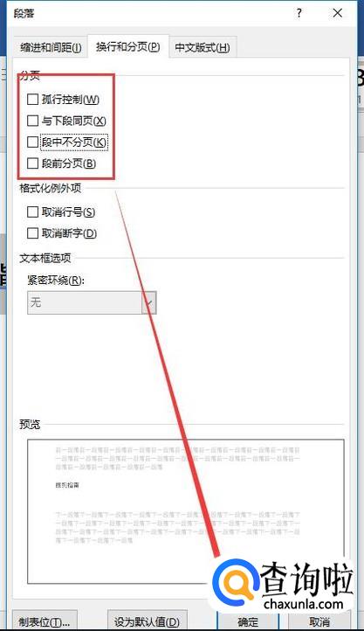The width and height of the screenshot is (364, 631).
Task: Confirm with the 确定 button
Action: 248,621
